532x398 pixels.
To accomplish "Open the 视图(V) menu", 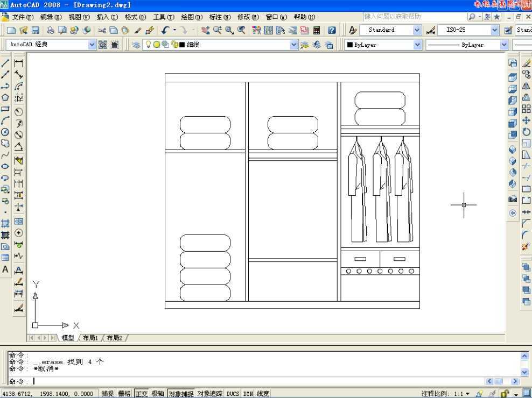I will [x=79, y=17].
